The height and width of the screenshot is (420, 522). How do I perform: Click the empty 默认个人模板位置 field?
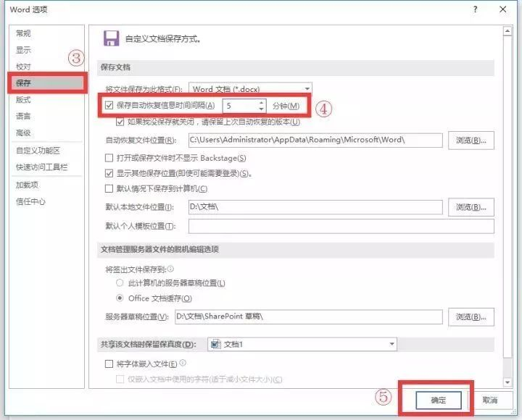341,226
